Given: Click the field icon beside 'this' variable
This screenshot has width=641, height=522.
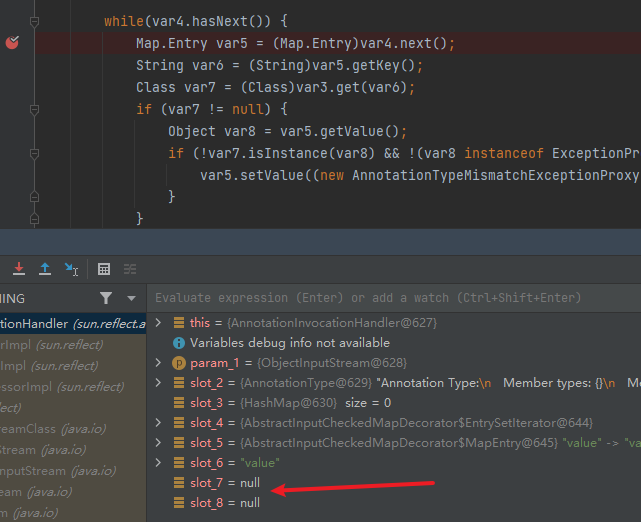Looking at the screenshot, I should tap(179, 323).
